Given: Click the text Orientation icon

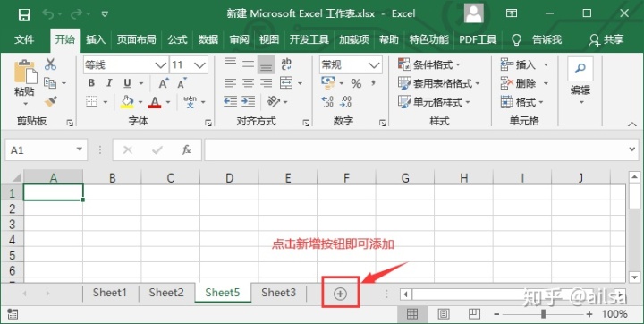Looking at the screenshot, I should click(x=274, y=101).
